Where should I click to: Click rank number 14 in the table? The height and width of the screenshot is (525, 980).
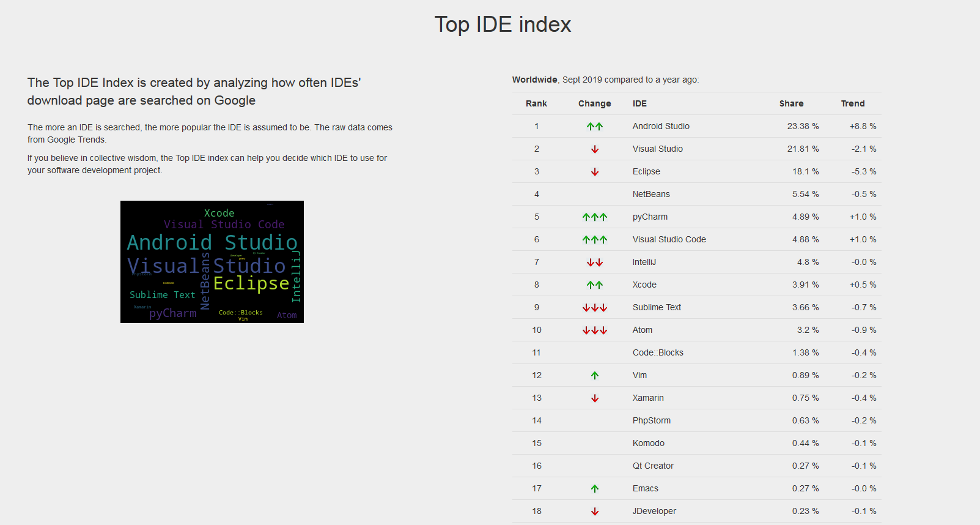coord(536,420)
